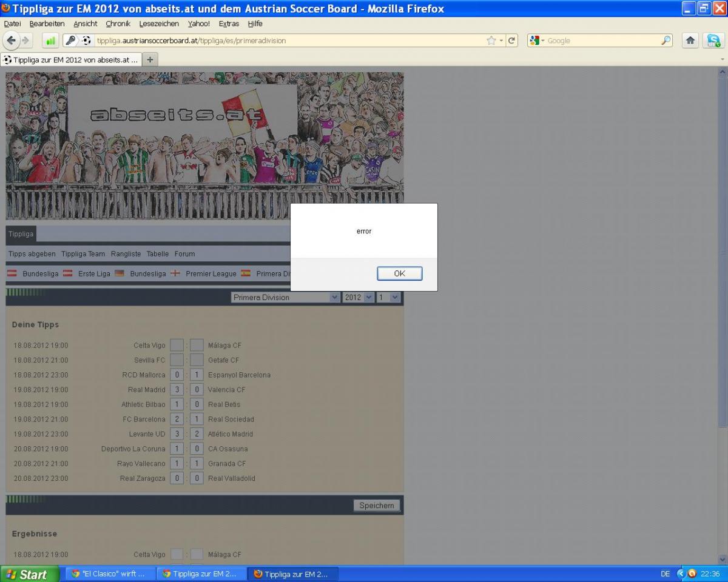728x582 pixels.
Task: Open the Rangliste link
Action: (x=126, y=254)
